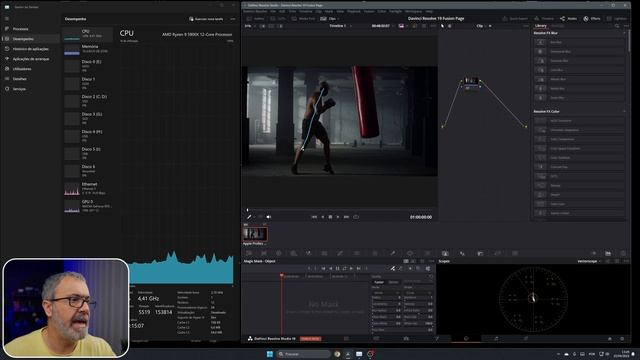This screenshot has width=640, height=360.
Task: Select the clip thumbnail below viewer
Action: 256,234
